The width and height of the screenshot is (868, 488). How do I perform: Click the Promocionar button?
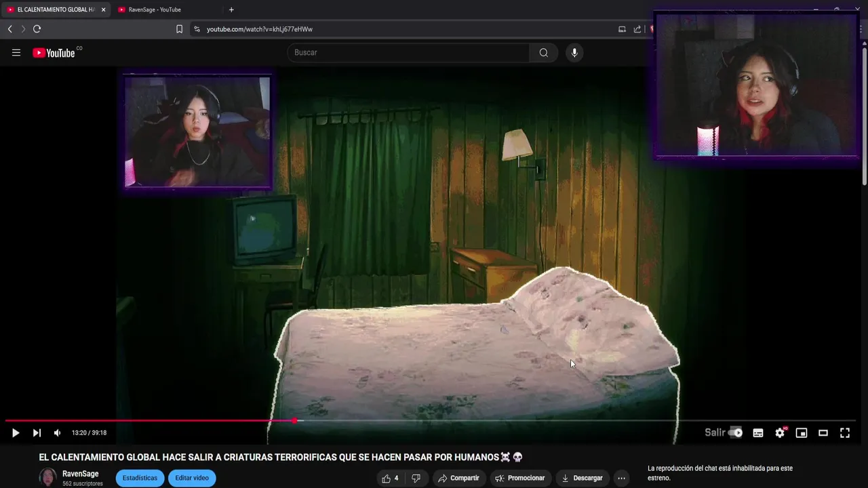(520, 478)
